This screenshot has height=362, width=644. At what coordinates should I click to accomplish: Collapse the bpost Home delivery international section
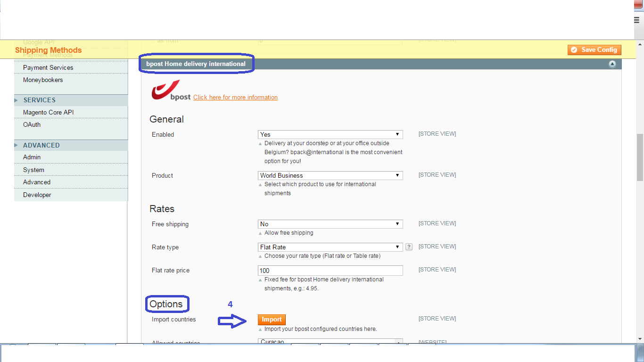point(612,64)
